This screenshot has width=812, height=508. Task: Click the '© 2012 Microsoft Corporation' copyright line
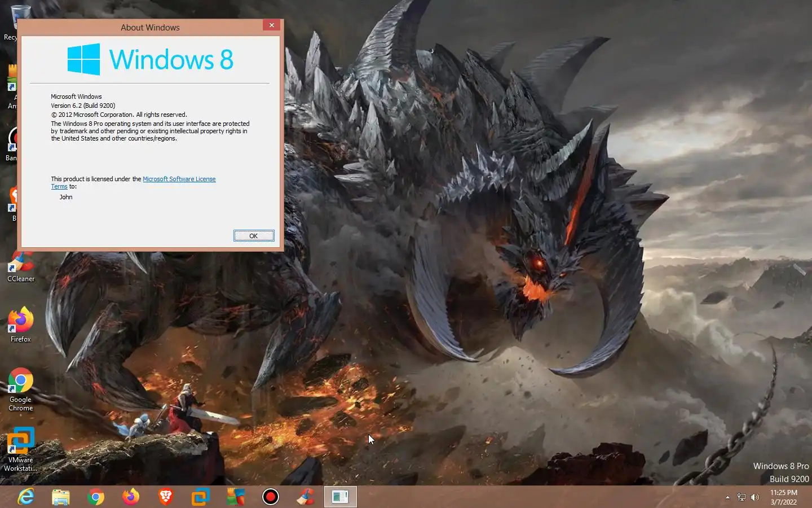tap(119, 115)
